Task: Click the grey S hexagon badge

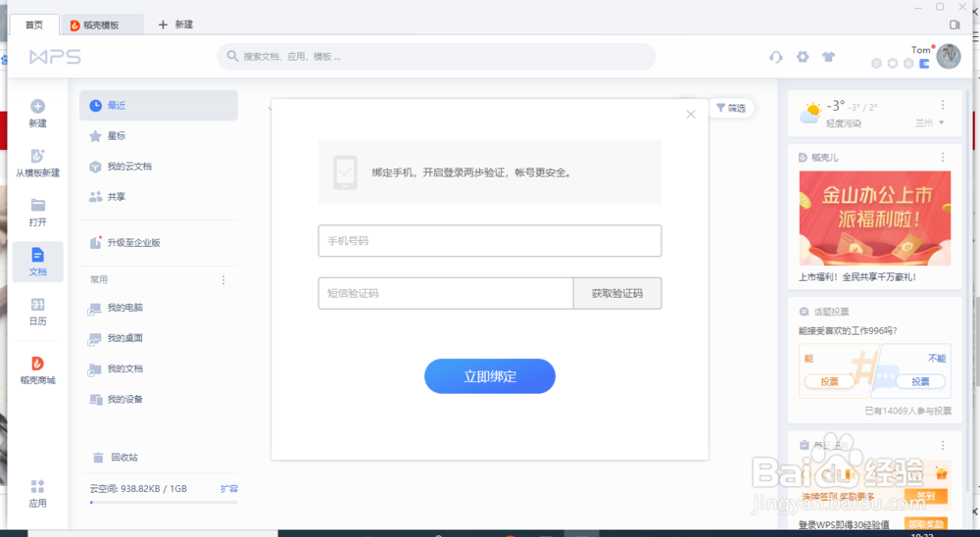Action: click(876, 64)
